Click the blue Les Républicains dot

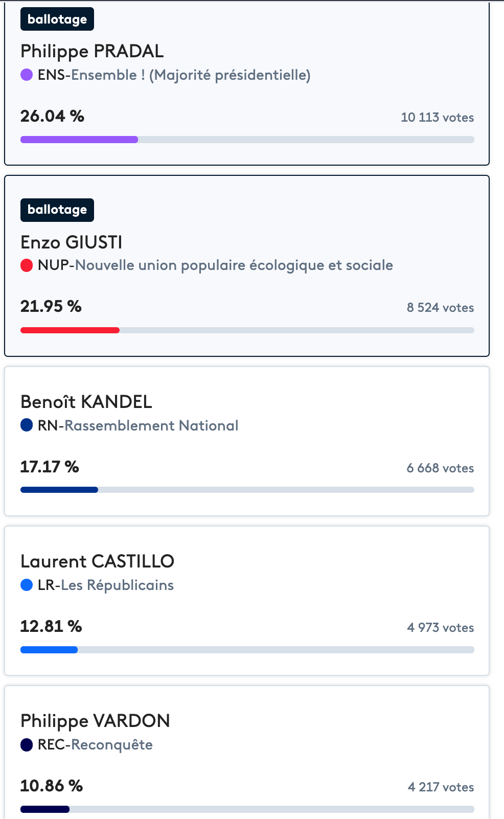pyautogui.click(x=27, y=585)
